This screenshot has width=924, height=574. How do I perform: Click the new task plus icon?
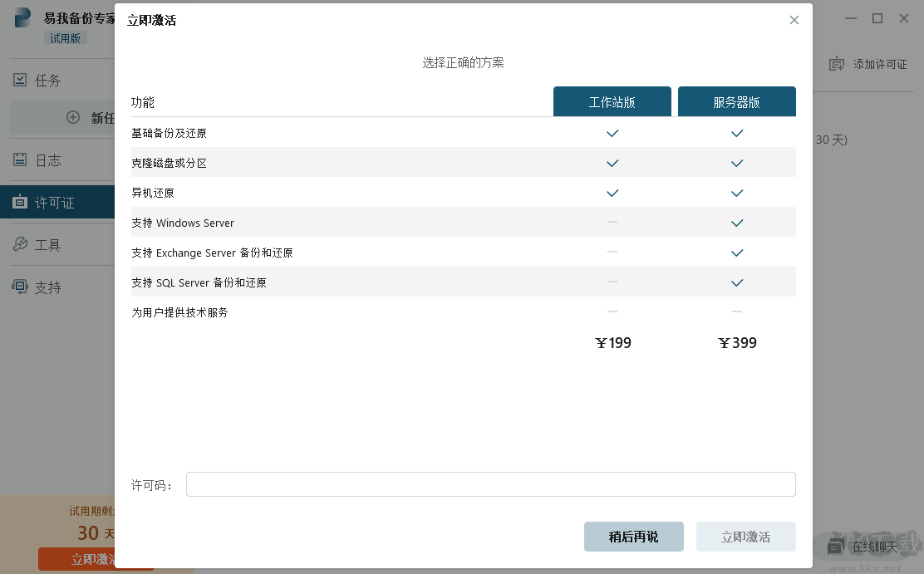(x=73, y=117)
